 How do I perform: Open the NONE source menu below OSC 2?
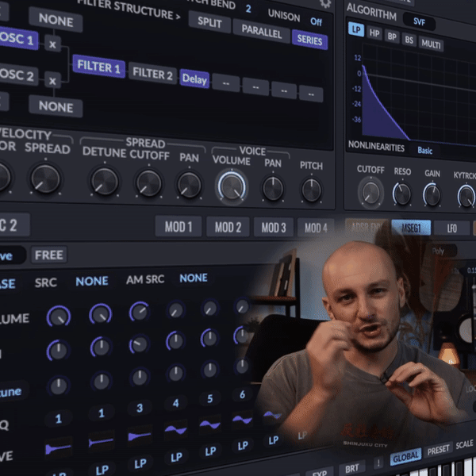56,106
